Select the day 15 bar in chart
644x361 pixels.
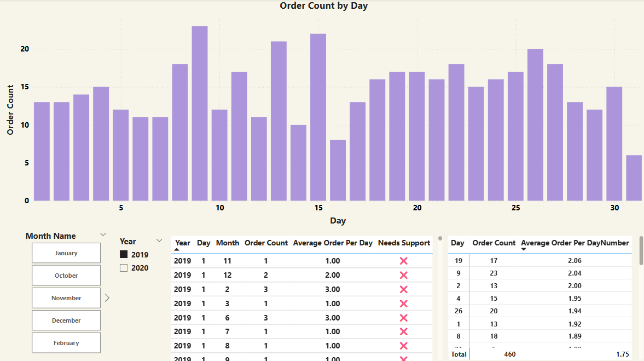point(318,117)
